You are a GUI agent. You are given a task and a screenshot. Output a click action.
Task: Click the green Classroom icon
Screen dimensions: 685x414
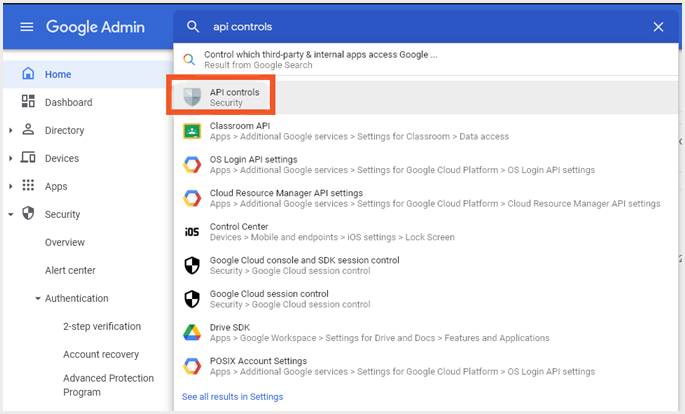tap(192, 131)
